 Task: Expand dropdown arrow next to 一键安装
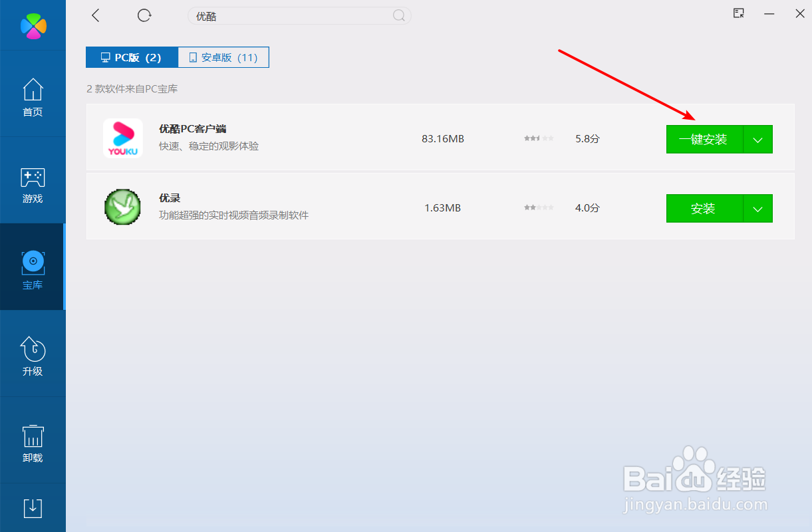(x=758, y=139)
